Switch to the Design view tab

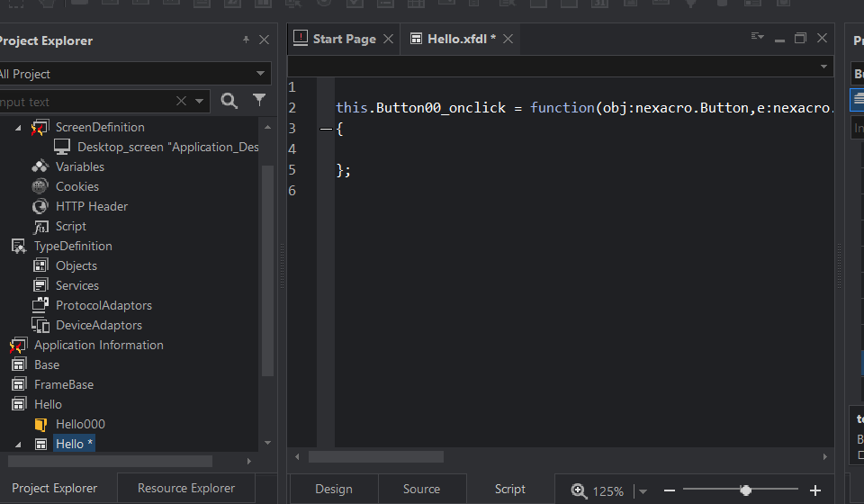point(333,489)
